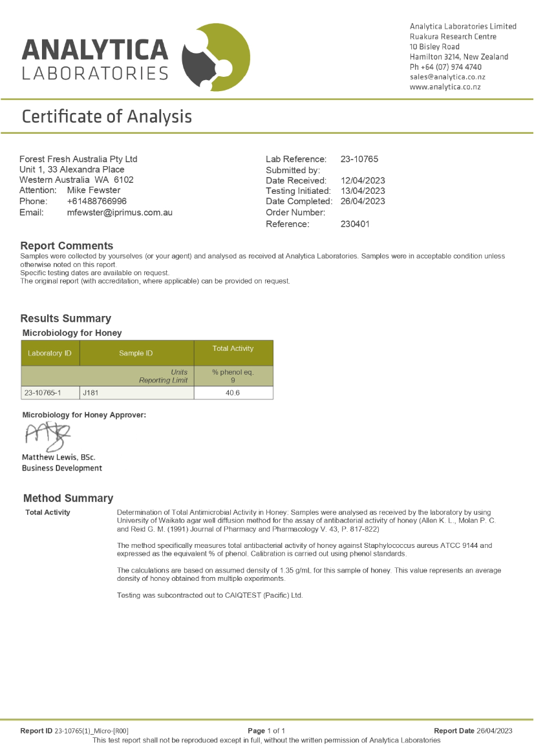Click the Hamilton 3214, New Zealand address line
534x756 pixels.
pyautogui.click(x=459, y=57)
